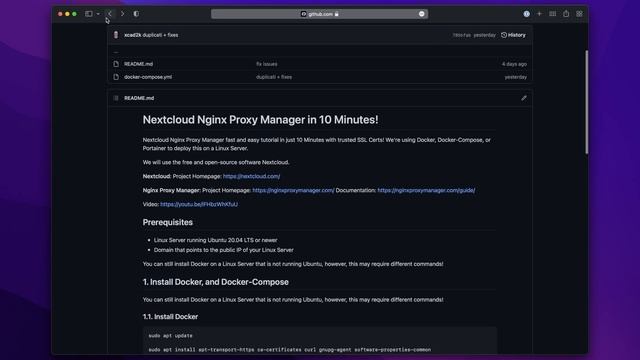The image size is (640, 360).
Task: Toggle Safari sidebar icon
Action: tap(89, 14)
